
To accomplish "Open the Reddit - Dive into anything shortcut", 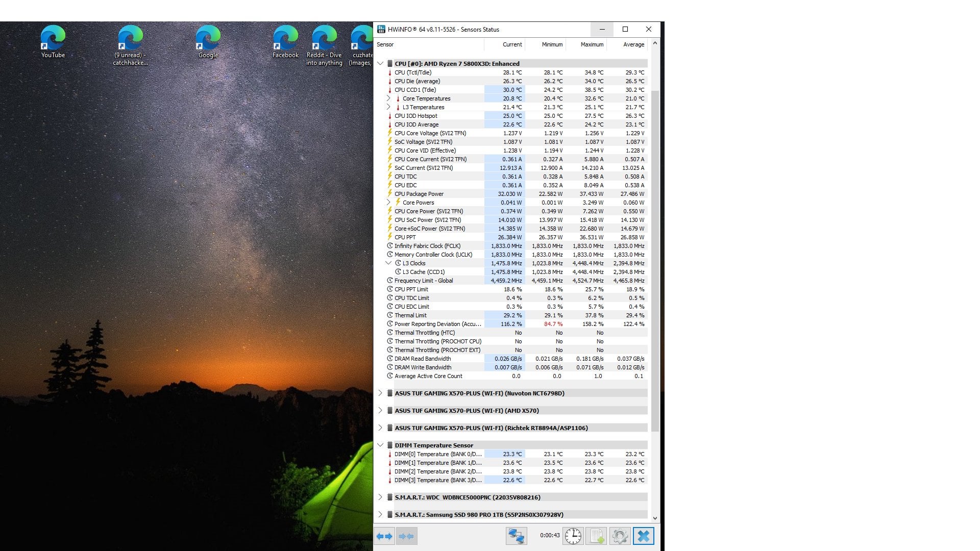I will [x=324, y=45].
